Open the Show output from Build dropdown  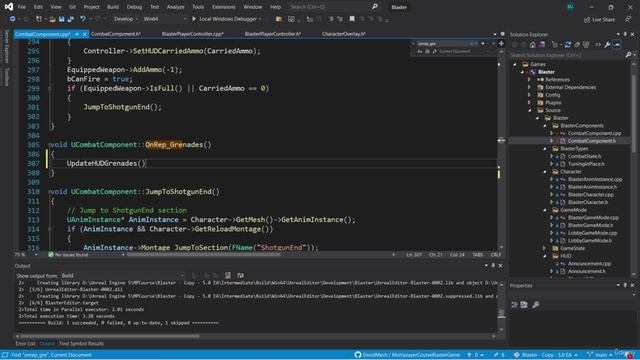tap(122, 276)
